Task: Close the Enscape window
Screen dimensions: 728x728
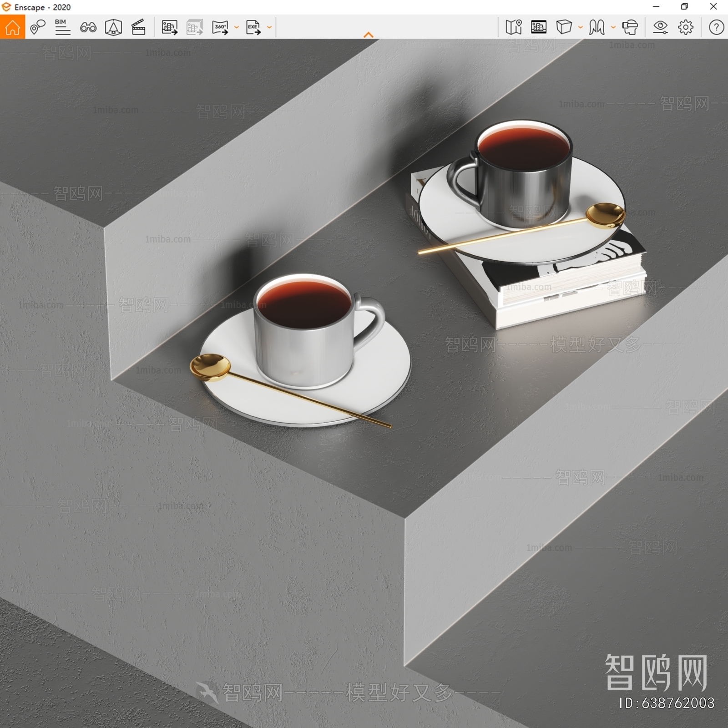Action: [x=713, y=7]
